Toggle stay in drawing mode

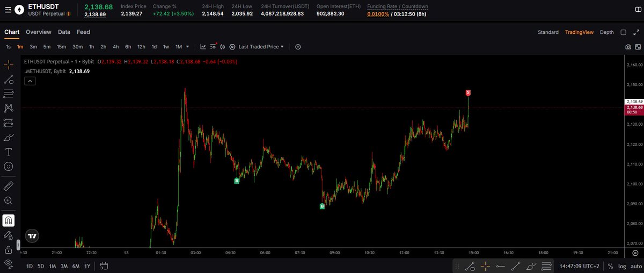pyautogui.click(x=9, y=235)
